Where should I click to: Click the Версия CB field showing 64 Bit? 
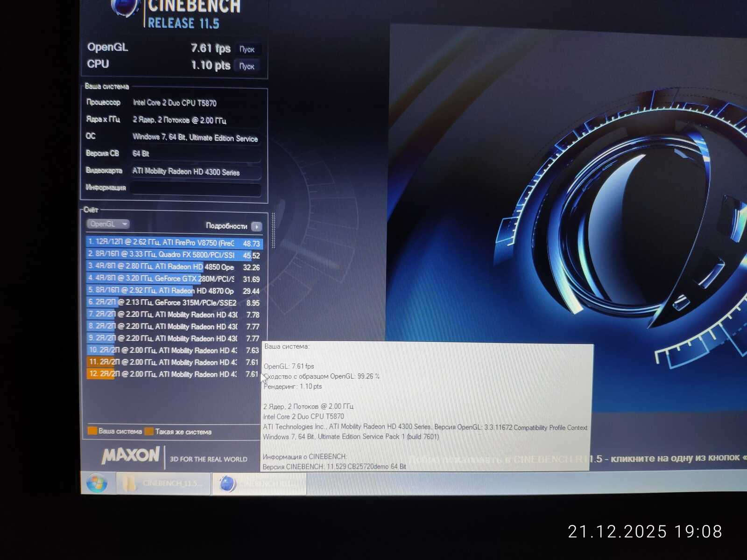(196, 154)
